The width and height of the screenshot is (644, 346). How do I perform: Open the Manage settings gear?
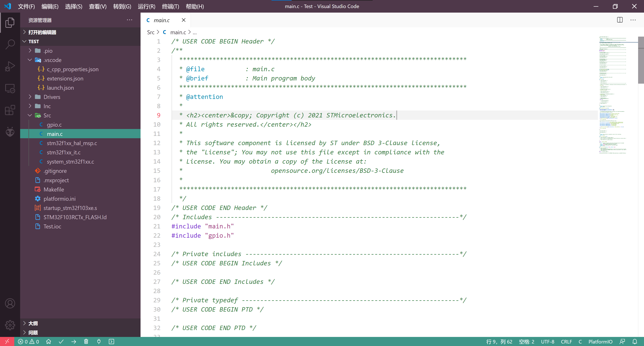point(10,325)
